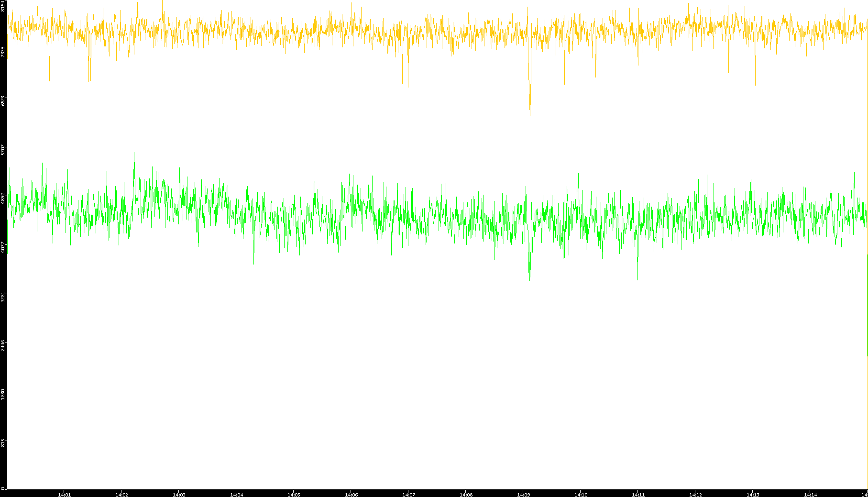
Task: Click the 8154 label on the vertical axis
Action: tap(3, 6)
